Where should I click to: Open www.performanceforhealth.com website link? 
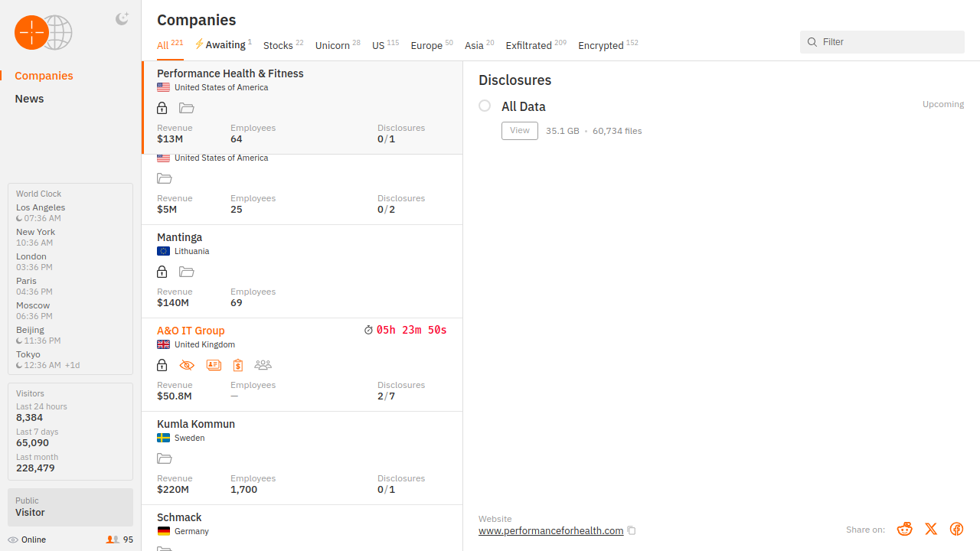(x=550, y=531)
